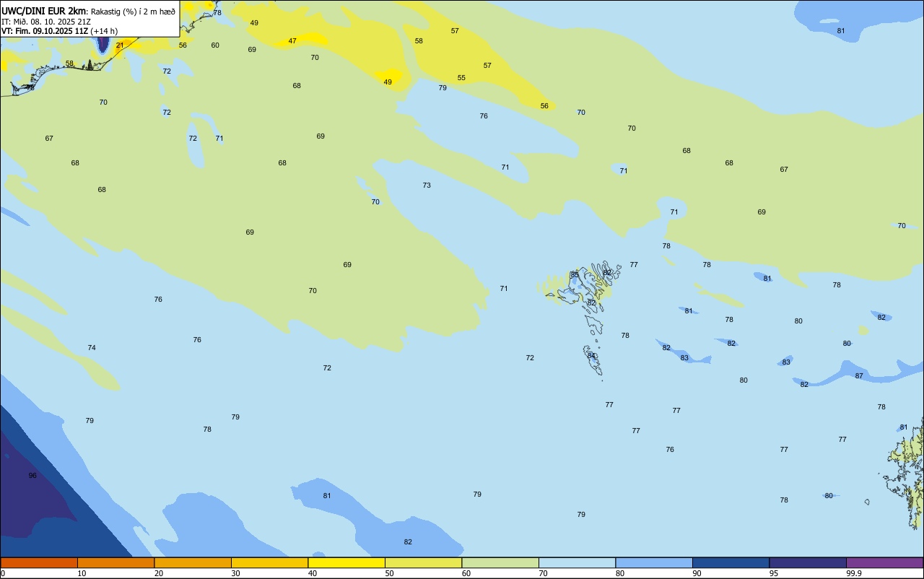The height and width of the screenshot is (579, 924).
Task: Click the "99.9" label on the color scale
Action: pyautogui.click(x=854, y=573)
